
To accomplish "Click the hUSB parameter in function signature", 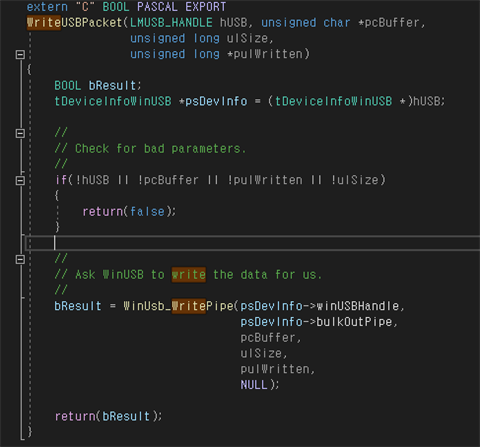I will click(x=233, y=23).
